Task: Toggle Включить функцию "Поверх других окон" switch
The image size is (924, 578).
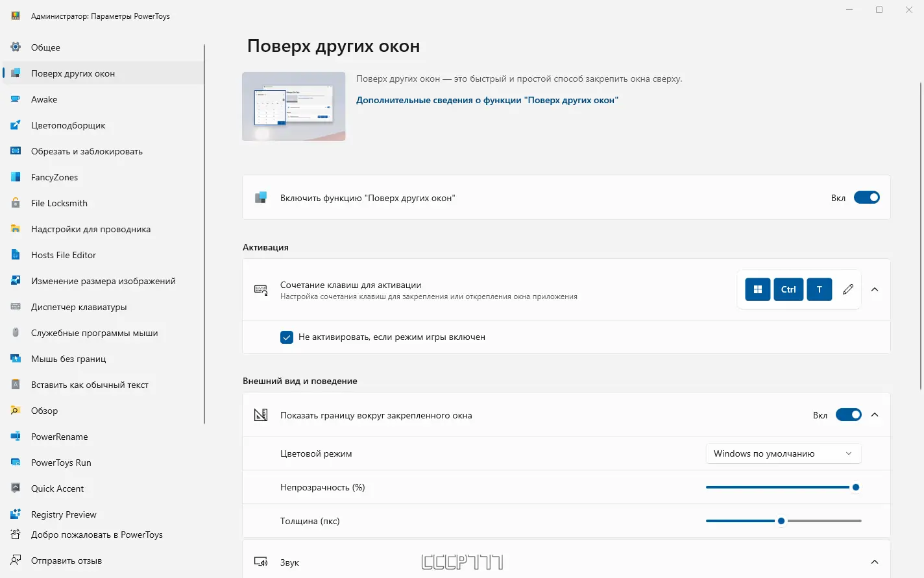Action: click(866, 197)
